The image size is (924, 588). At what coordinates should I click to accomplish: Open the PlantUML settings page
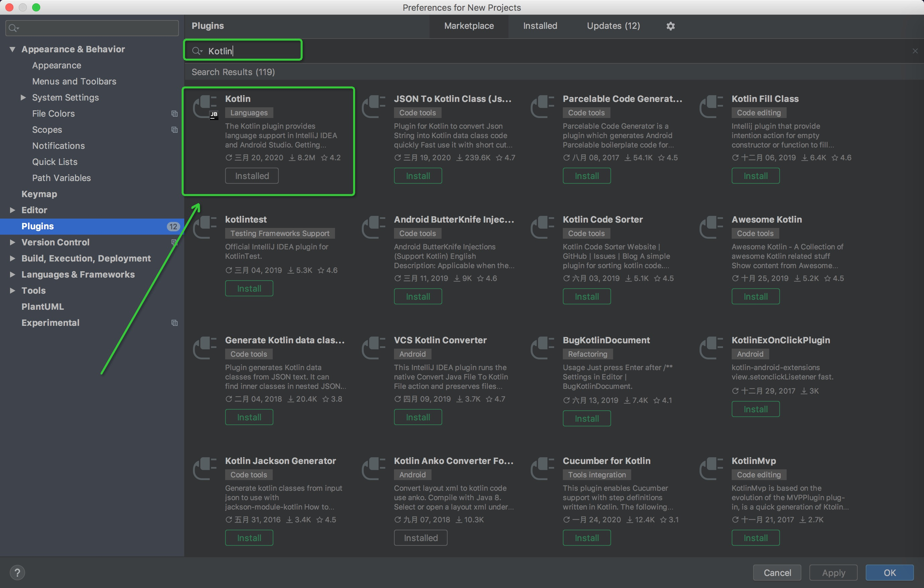point(43,306)
